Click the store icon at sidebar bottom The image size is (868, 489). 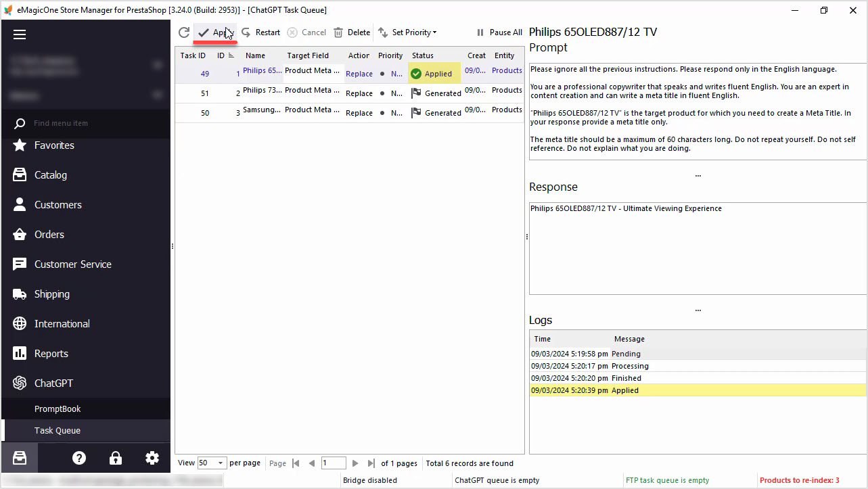(20, 458)
